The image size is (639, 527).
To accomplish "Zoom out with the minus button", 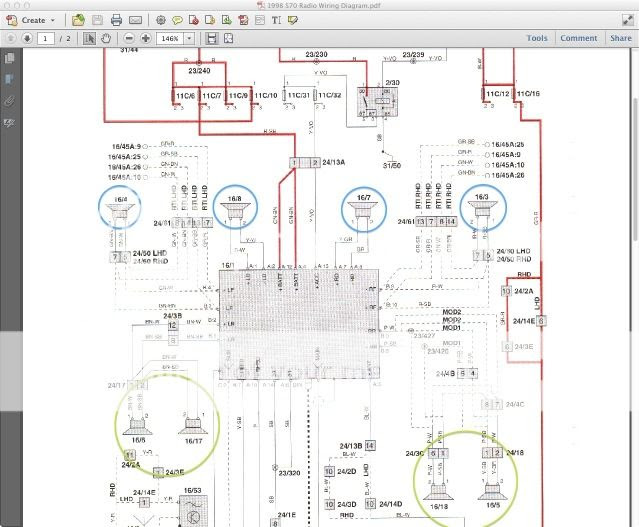I will (129, 38).
